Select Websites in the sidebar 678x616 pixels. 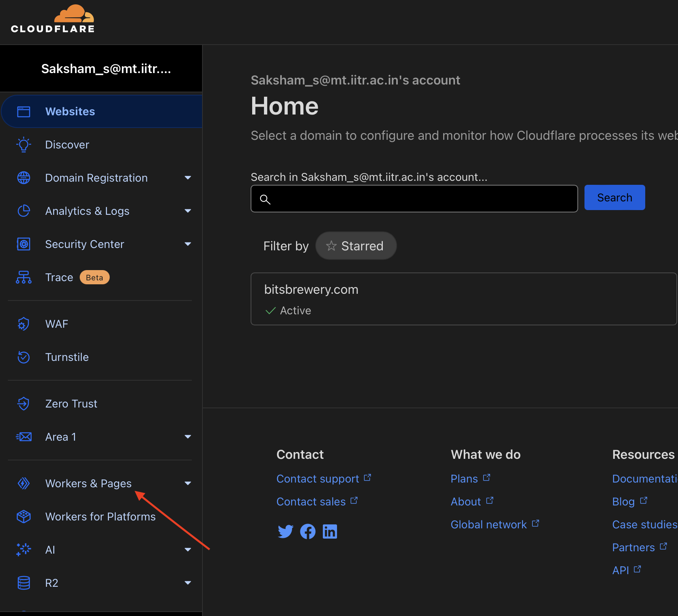pos(102,111)
